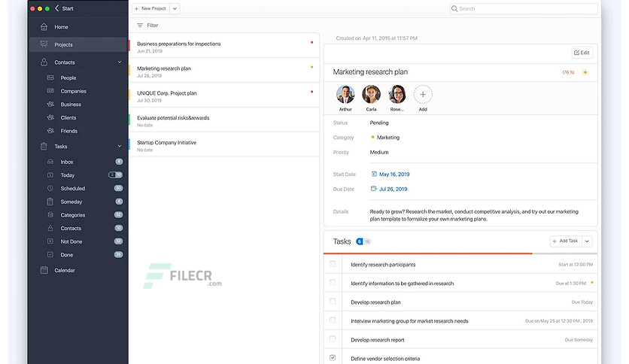Check Identify research participants task
This screenshot has width=629, height=364.
tap(333, 264)
